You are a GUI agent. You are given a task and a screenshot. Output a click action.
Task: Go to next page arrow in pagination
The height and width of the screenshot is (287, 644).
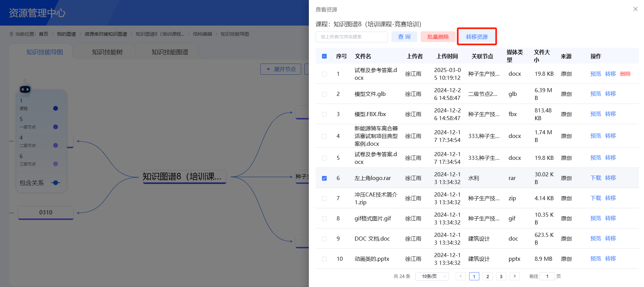514,276
